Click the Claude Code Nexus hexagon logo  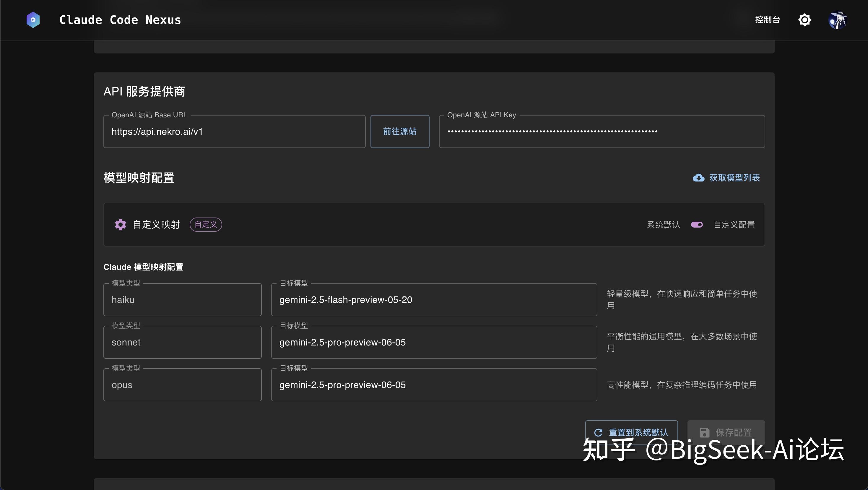[33, 20]
